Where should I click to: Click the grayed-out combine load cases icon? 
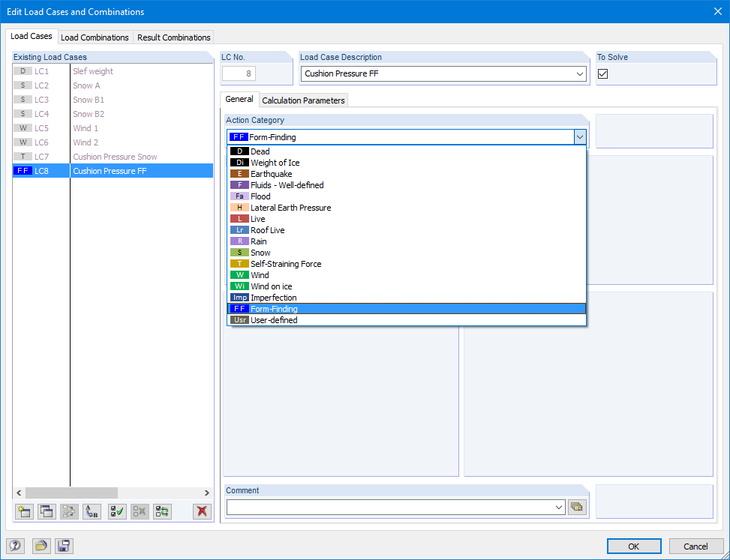pos(69,511)
